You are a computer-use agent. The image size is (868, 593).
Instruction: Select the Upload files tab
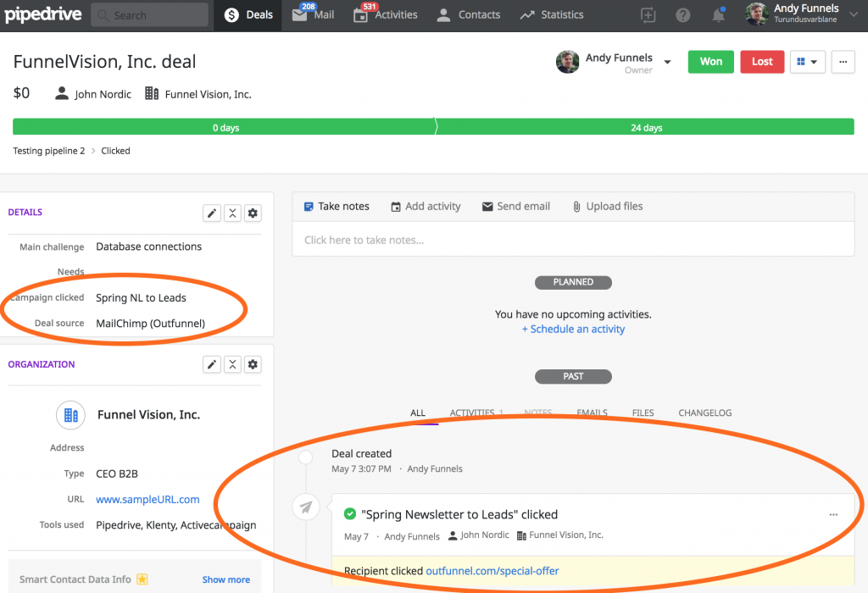pos(607,207)
